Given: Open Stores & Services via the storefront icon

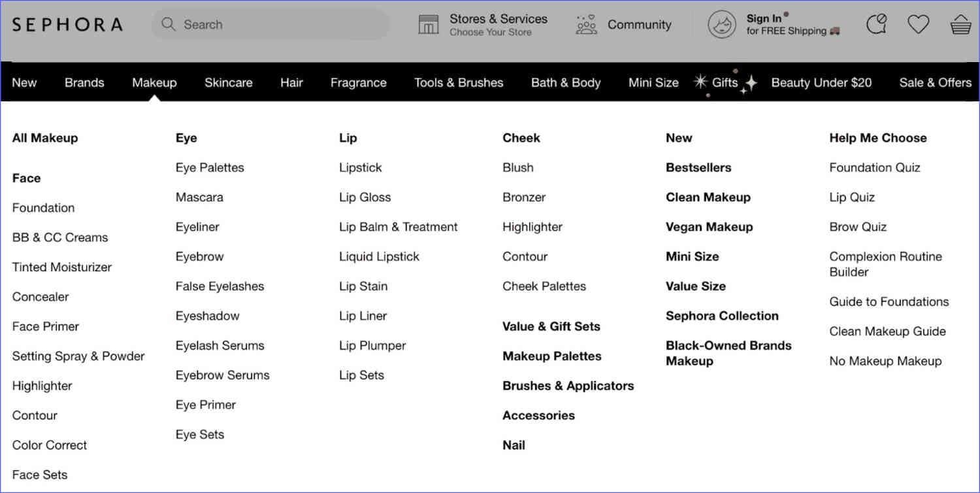Looking at the screenshot, I should click(429, 24).
